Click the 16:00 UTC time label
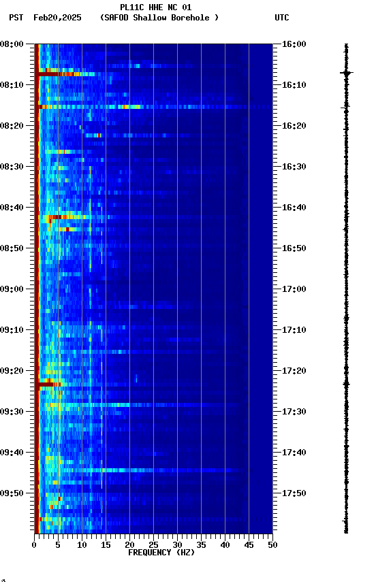The height and width of the screenshot is (588, 376). [294, 44]
